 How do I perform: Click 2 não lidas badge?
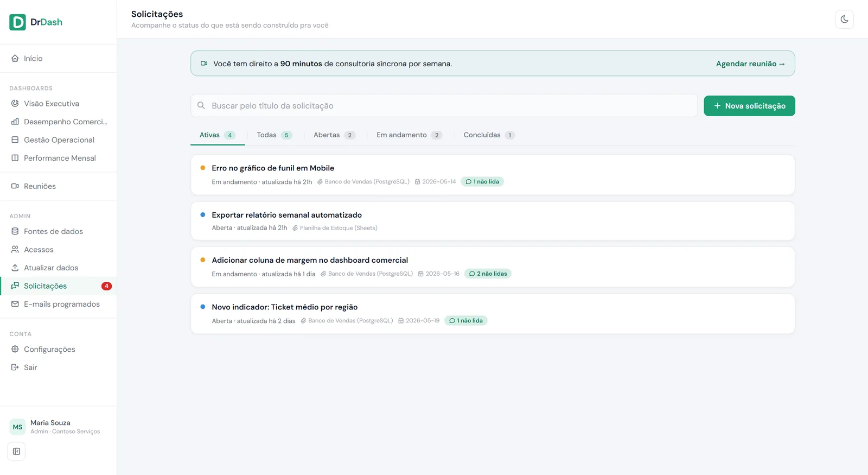[x=488, y=274]
